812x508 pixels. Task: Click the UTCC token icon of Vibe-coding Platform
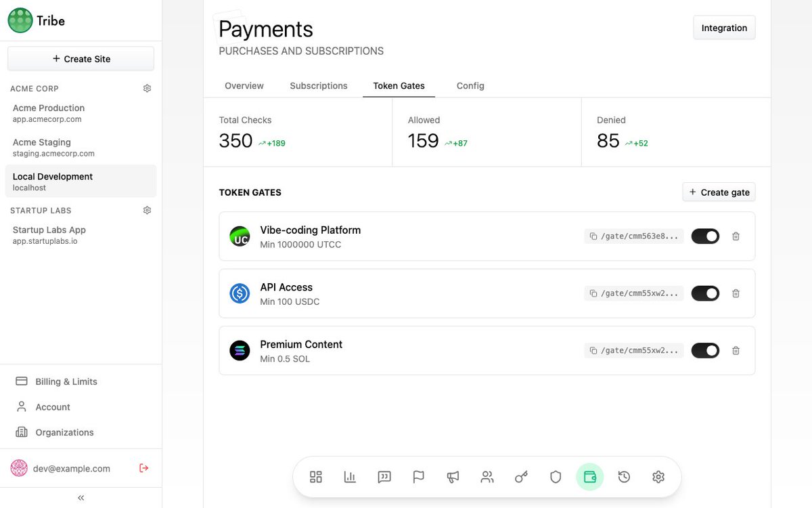pyautogui.click(x=240, y=236)
